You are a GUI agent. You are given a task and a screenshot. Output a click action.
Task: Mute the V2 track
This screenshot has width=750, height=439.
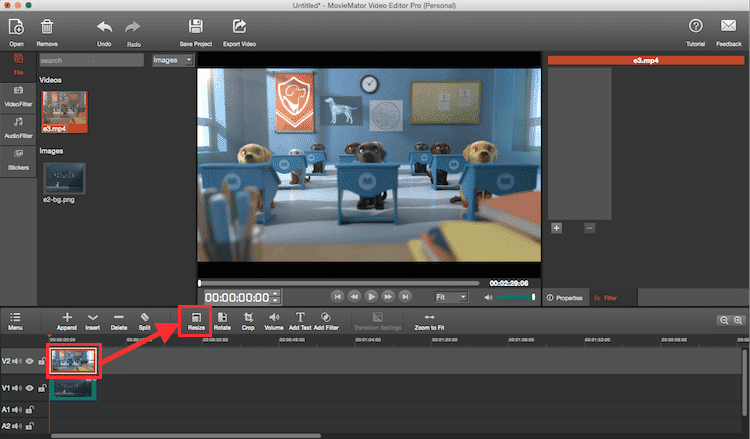[x=17, y=361]
